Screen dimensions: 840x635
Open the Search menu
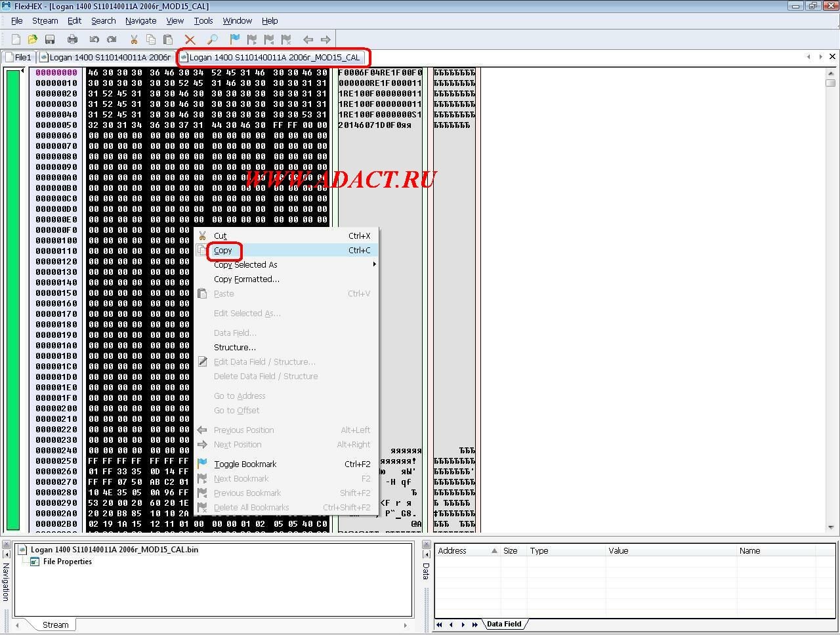[x=104, y=21]
